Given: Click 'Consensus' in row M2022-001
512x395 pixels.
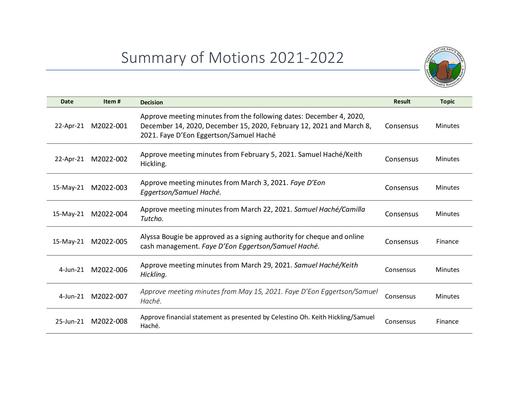Looking at the screenshot, I should click(x=401, y=126).
